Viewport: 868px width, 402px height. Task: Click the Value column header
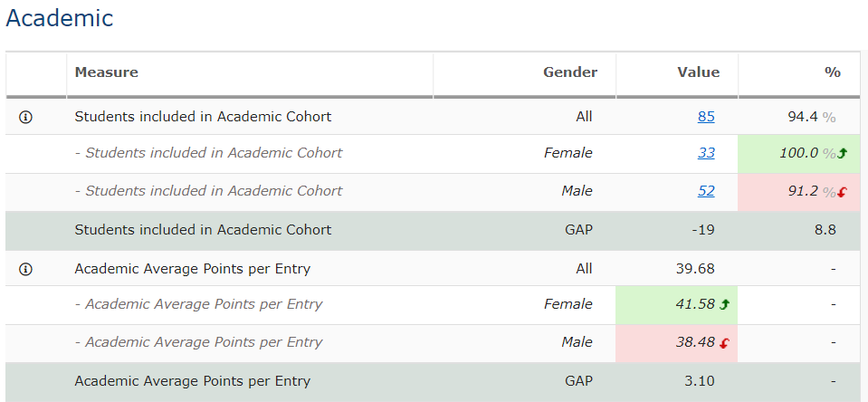698,72
